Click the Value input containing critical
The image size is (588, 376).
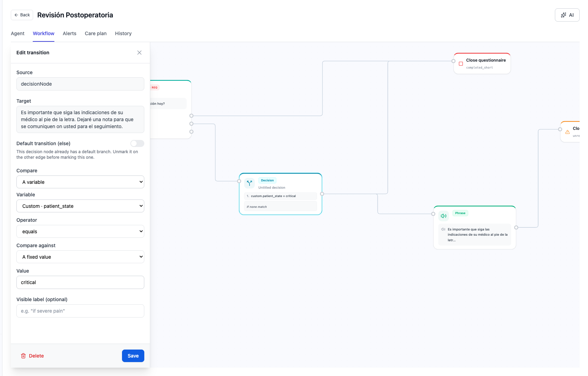pyautogui.click(x=80, y=282)
